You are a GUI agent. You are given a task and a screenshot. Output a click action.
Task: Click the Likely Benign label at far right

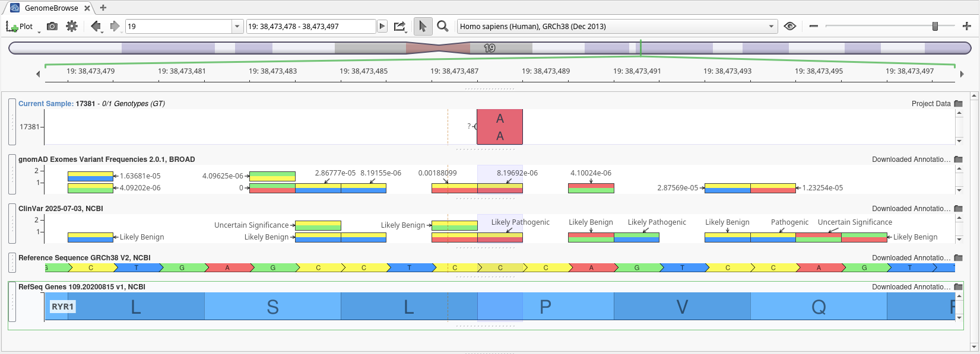coord(915,237)
